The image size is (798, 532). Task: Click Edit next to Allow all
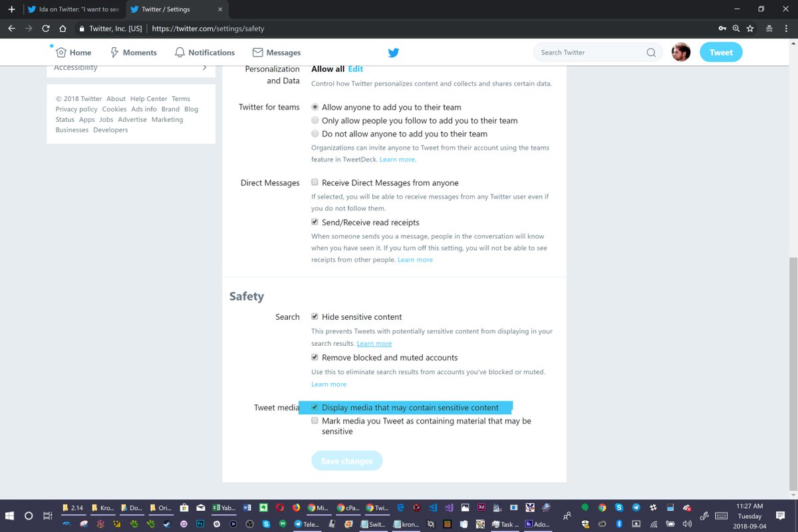tap(356, 69)
